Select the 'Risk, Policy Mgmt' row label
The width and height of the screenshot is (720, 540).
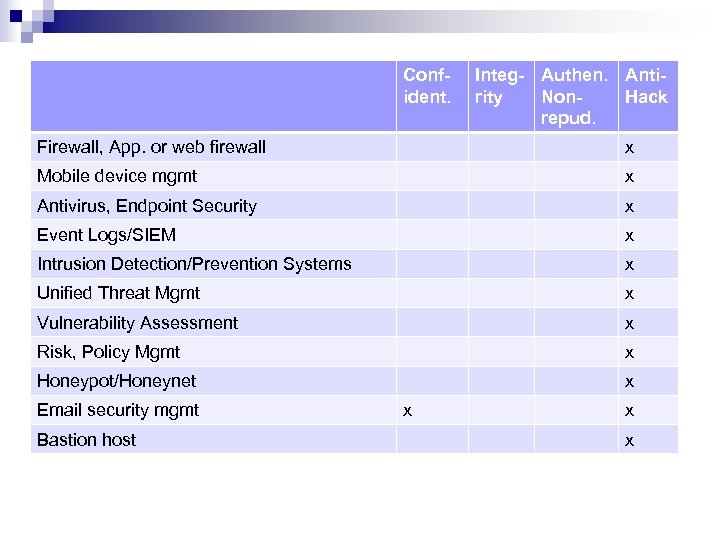pyautogui.click(x=108, y=352)
